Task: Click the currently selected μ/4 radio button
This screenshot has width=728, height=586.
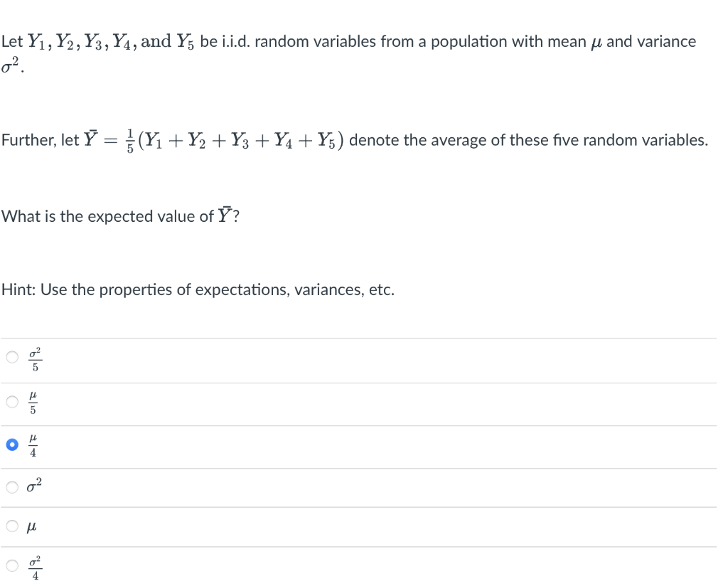Action: coord(11,445)
